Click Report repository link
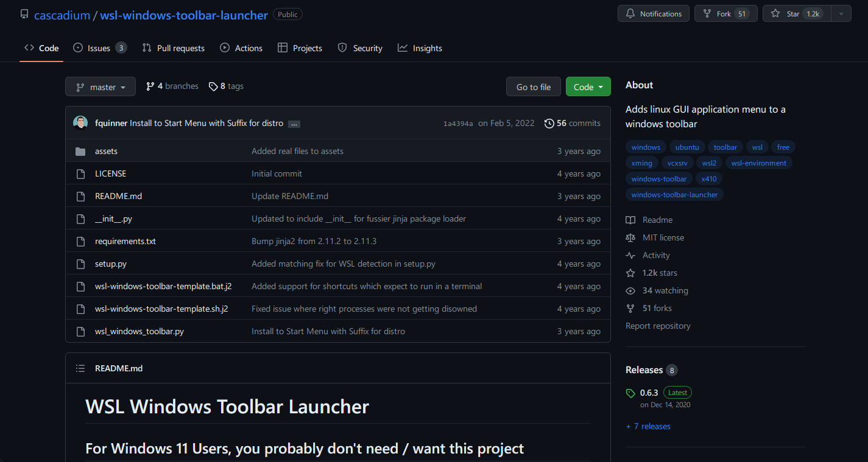This screenshot has width=868, height=462. (658, 326)
